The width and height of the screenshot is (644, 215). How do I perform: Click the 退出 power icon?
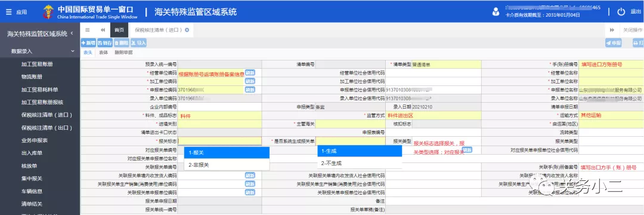(x=621, y=12)
